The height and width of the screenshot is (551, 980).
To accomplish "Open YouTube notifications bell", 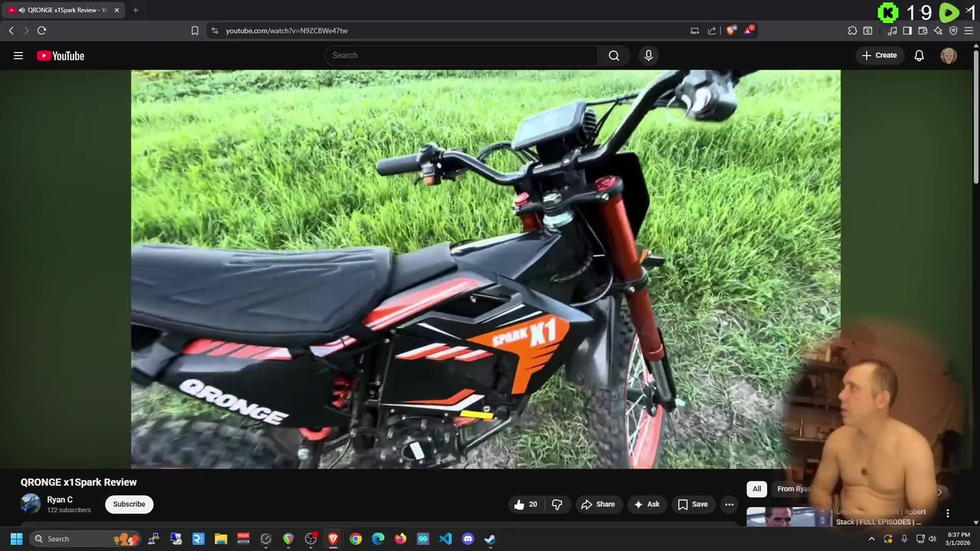I will (x=919, y=55).
